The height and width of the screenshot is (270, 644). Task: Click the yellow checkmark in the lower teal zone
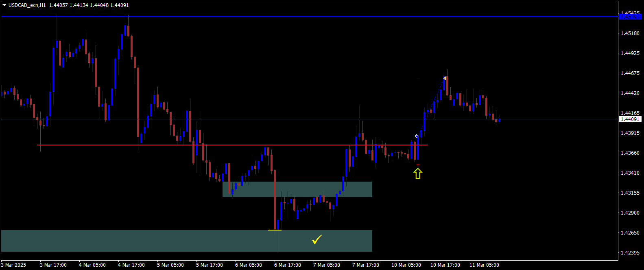317,239
